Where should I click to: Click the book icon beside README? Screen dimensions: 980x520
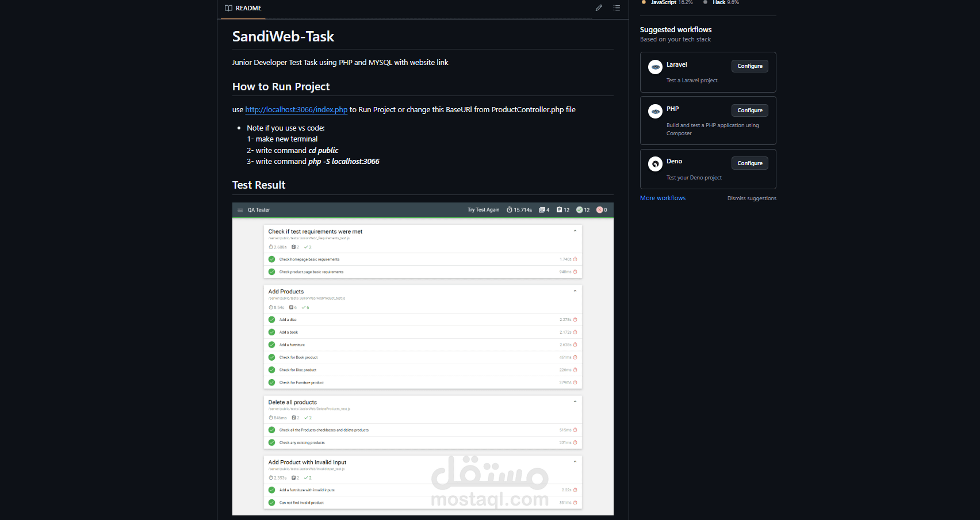click(228, 8)
